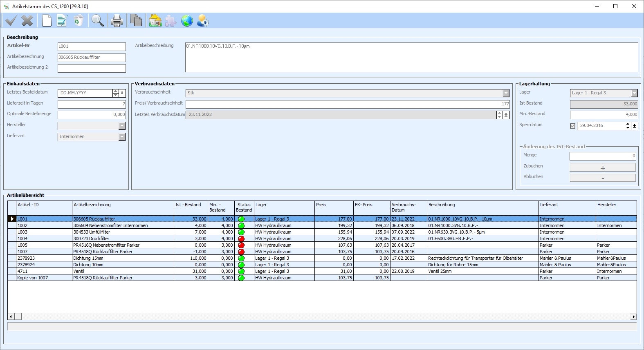The image size is (644, 350).
Task: Open search with magnifying glass icon
Action: pyautogui.click(x=98, y=20)
